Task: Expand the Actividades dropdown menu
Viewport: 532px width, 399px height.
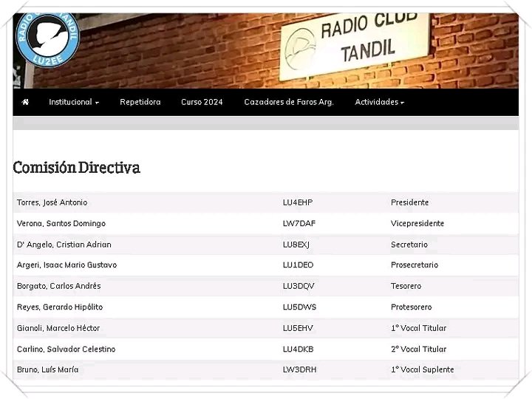Action: pyautogui.click(x=379, y=102)
